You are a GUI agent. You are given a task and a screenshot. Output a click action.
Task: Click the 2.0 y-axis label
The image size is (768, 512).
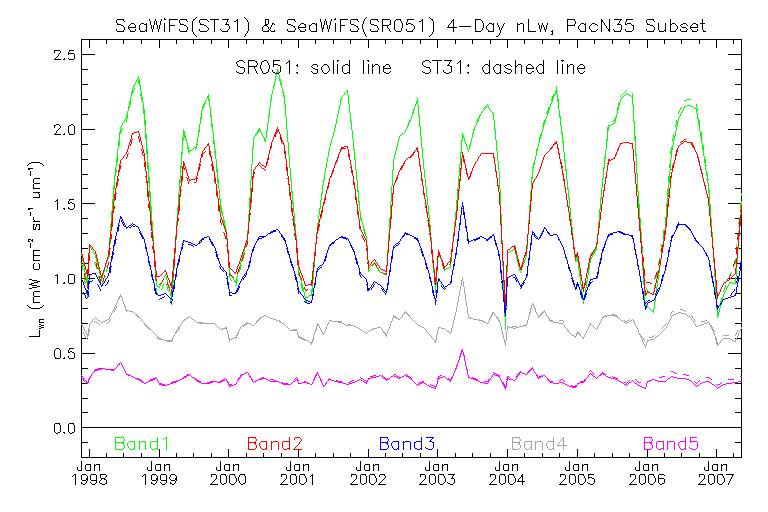tap(65, 130)
